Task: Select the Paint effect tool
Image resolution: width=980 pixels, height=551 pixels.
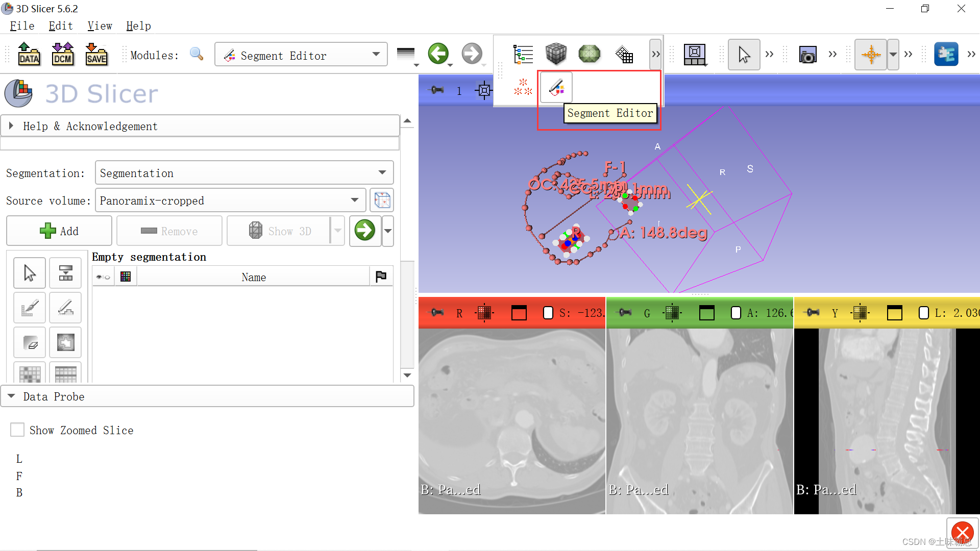Action: [x=30, y=308]
